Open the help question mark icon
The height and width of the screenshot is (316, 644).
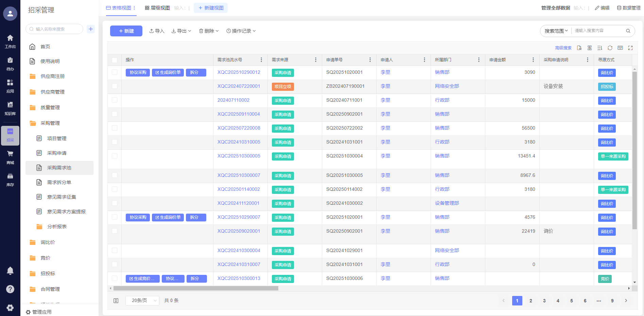pos(10,289)
